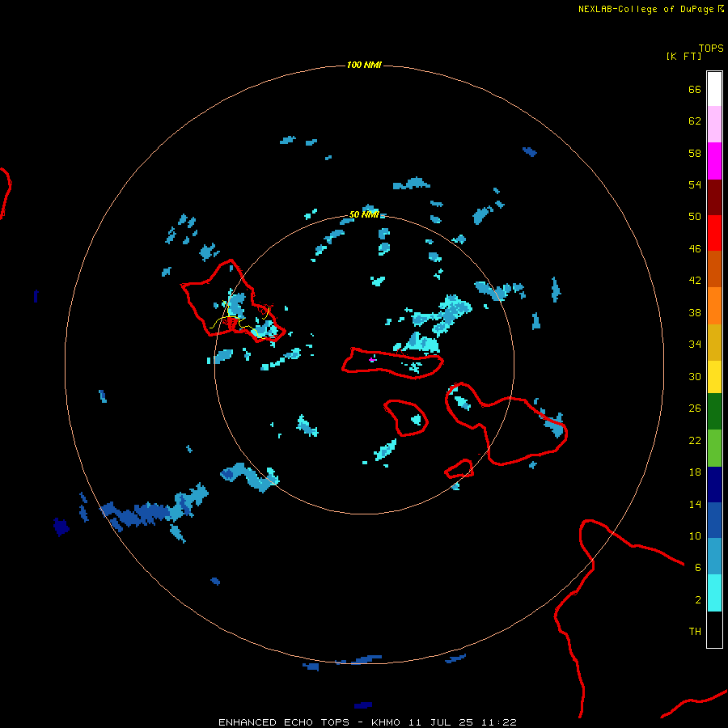This screenshot has width=728, height=728.
Task: Click the [K FT] units label
Action: [684, 56]
